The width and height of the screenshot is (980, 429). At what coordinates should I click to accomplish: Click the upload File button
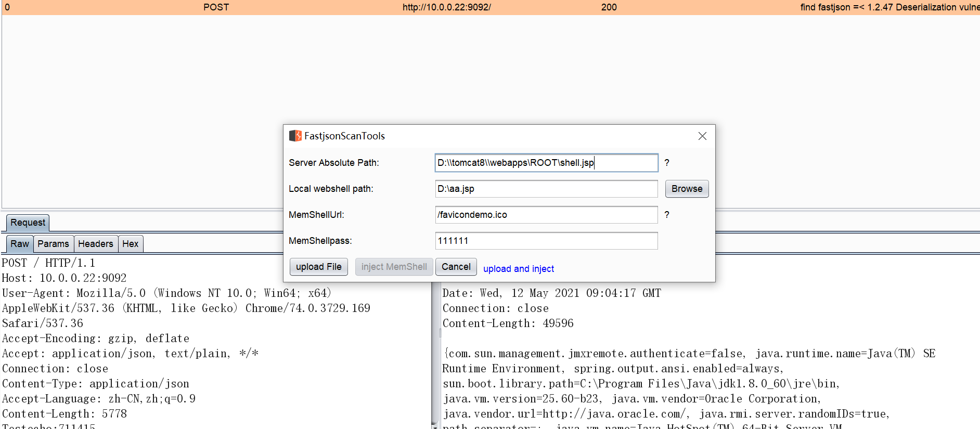(x=319, y=267)
